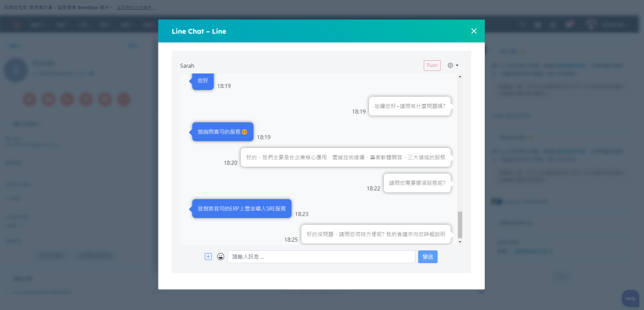Screen dimensions: 644x310
Task: Open the gear settings dropdown in chat header
Action: click(x=453, y=65)
